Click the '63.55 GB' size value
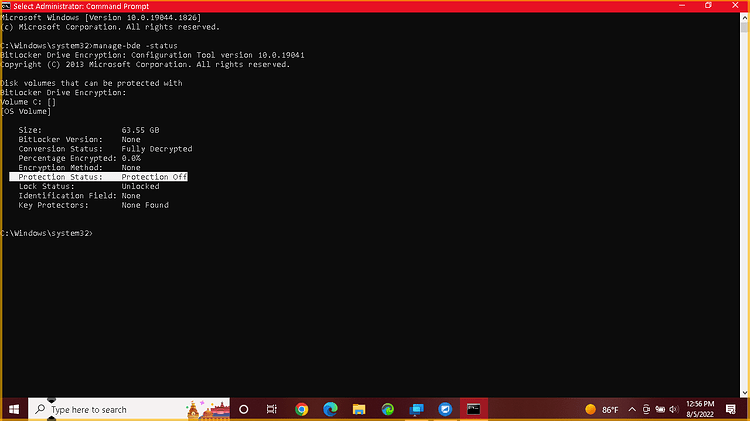The height and width of the screenshot is (421, 750). pos(140,130)
